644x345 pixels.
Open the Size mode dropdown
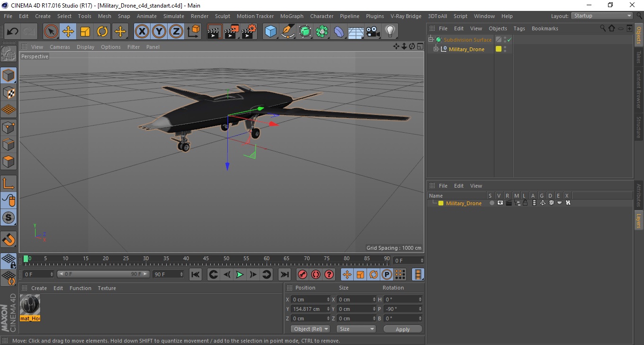356,329
